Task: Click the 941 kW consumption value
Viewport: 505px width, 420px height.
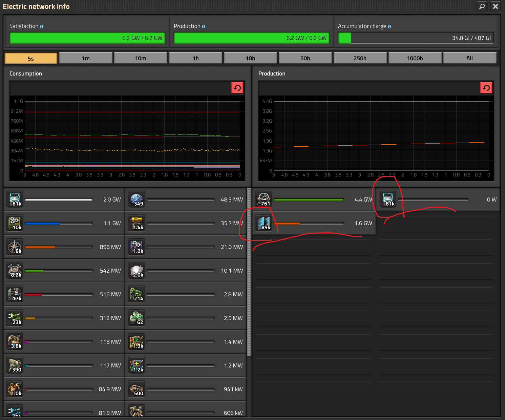Action: click(x=233, y=389)
